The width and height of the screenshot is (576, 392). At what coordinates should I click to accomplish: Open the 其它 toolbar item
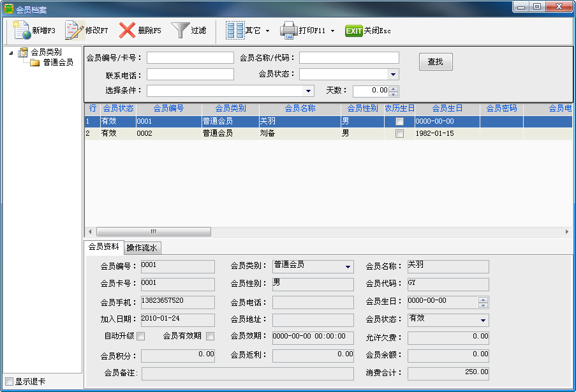pyautogui.click(x=235, y=30)
